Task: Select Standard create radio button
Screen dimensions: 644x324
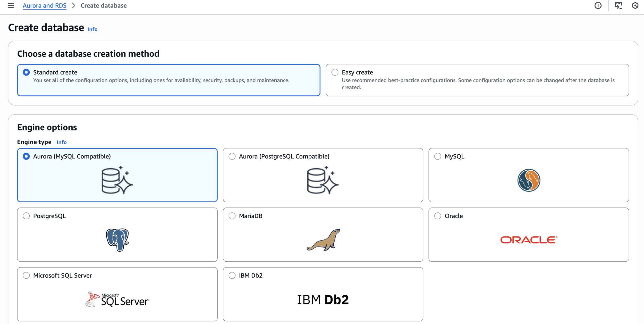Action: pos(26,72)
